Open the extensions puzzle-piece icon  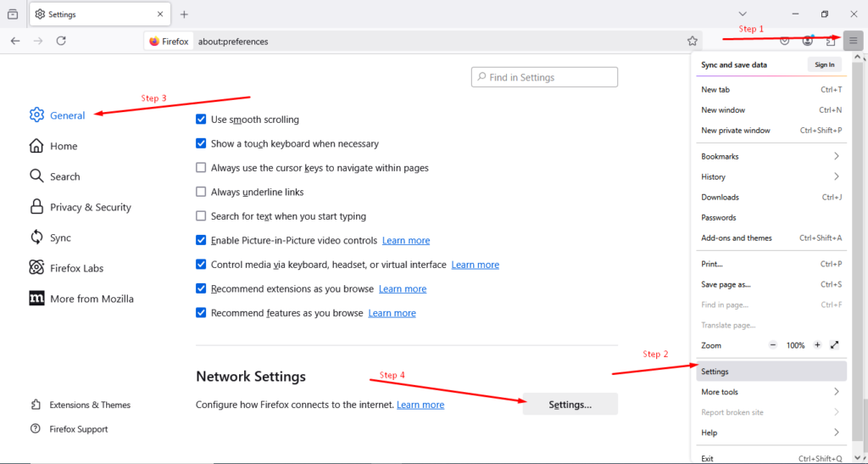(x=830, y=41)
